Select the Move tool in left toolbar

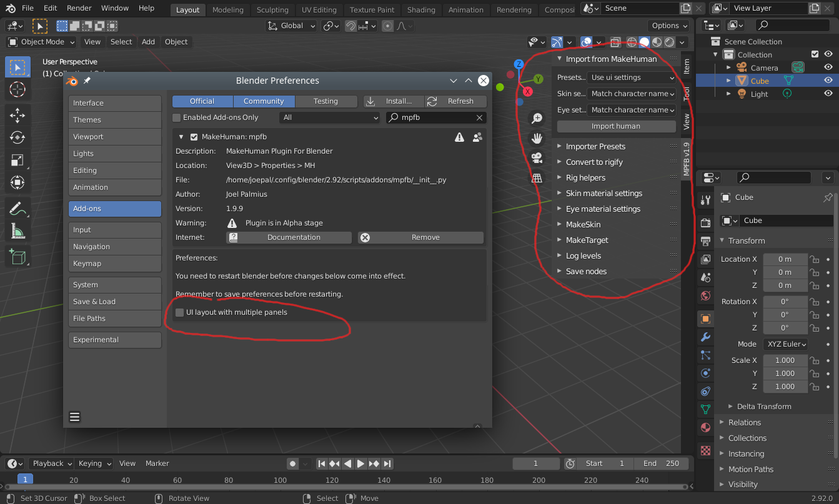click(17, 114)
